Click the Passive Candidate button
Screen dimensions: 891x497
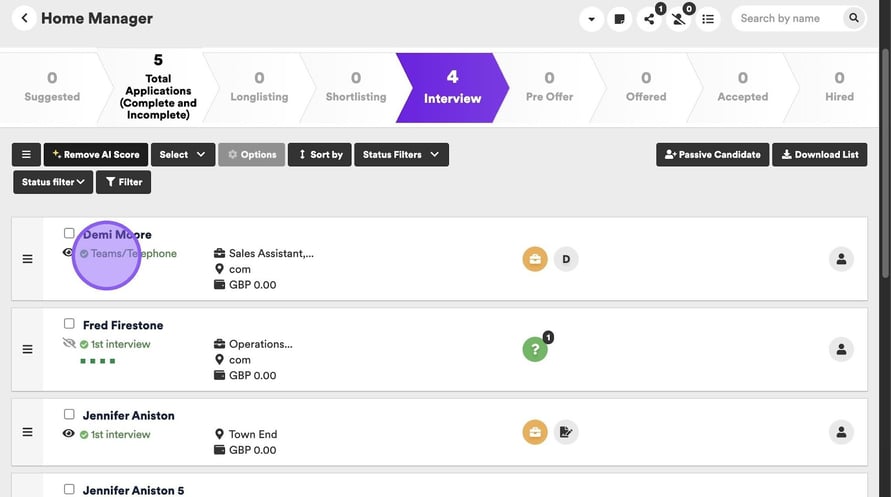(x=711, y=155)
